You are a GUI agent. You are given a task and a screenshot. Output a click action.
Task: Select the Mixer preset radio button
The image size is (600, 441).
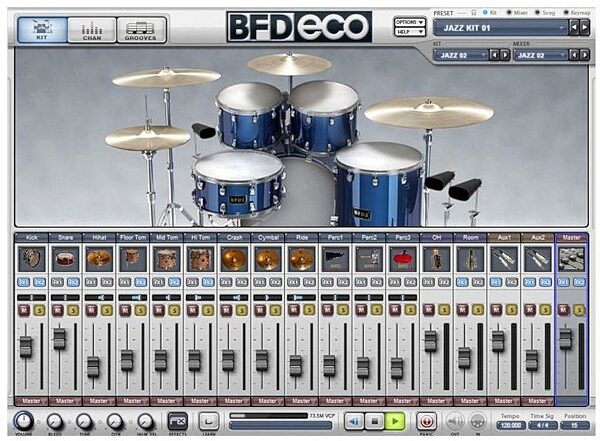click(x=509, y=13)
